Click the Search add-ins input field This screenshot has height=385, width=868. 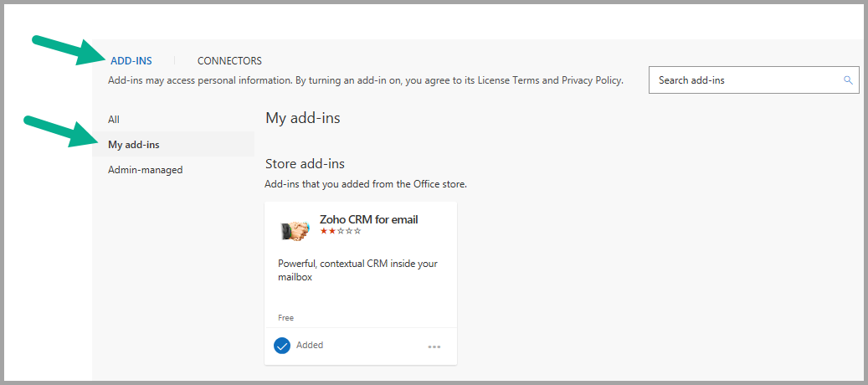point(745,80)
